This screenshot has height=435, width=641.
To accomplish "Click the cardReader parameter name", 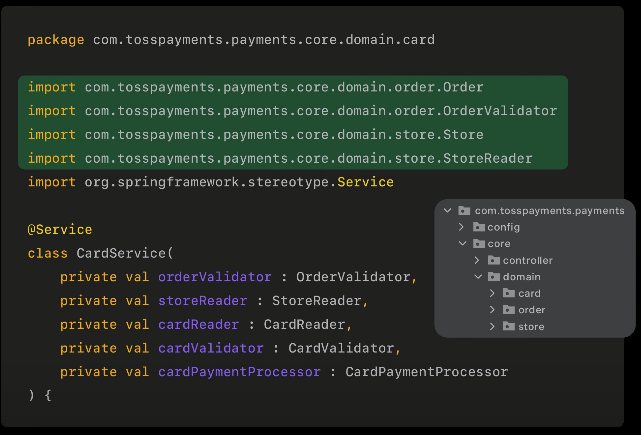I will 198,325.
